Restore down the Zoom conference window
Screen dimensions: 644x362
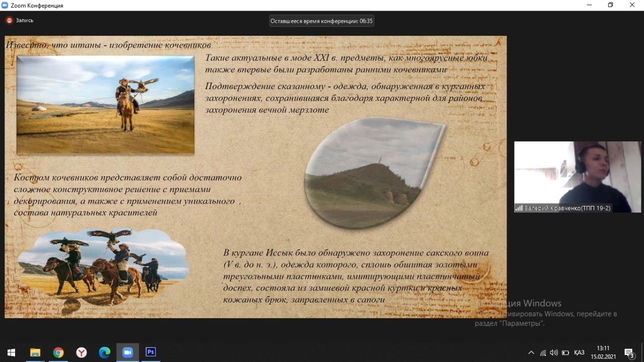[610, 5]
